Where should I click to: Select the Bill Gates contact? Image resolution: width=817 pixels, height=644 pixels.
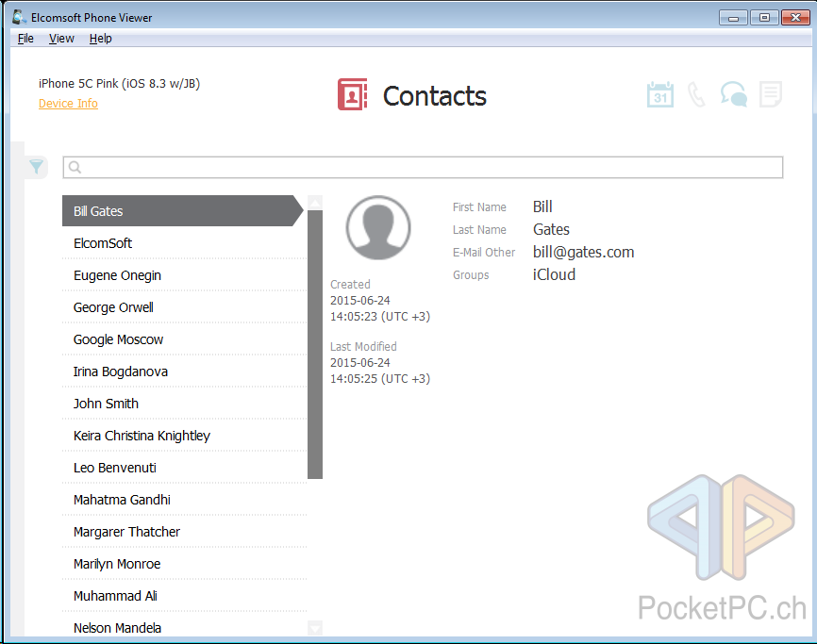[x=182, y=211]
